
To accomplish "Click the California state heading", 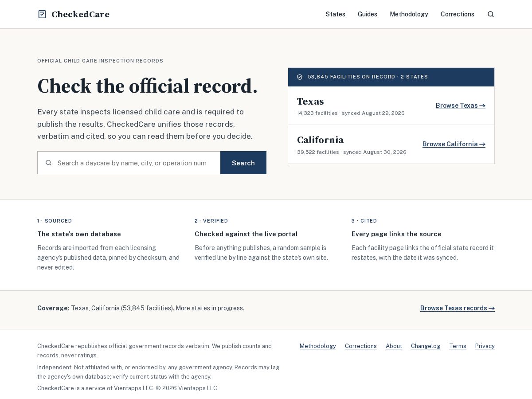I will pos(321,140).
